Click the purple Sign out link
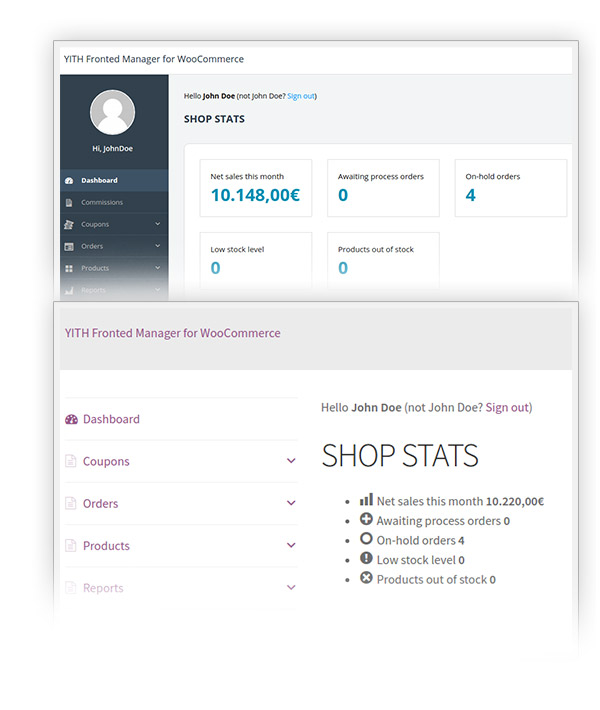The width and height of the screenshot is (600, 710). [x=507, y=408]
